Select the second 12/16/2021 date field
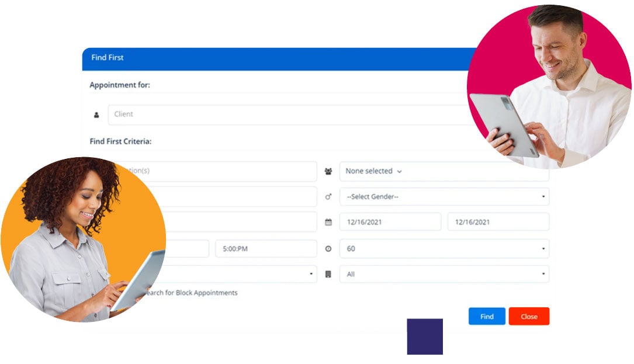 point(497,222)
